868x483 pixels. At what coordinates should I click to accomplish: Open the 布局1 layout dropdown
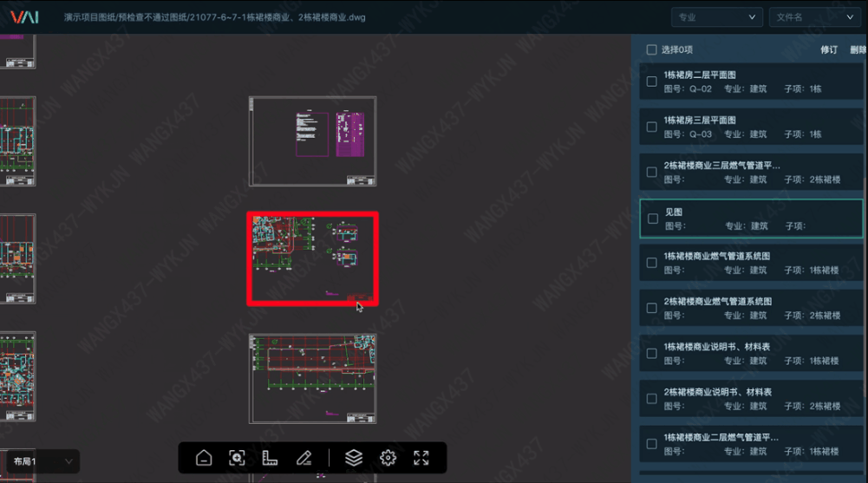[42, 461]
